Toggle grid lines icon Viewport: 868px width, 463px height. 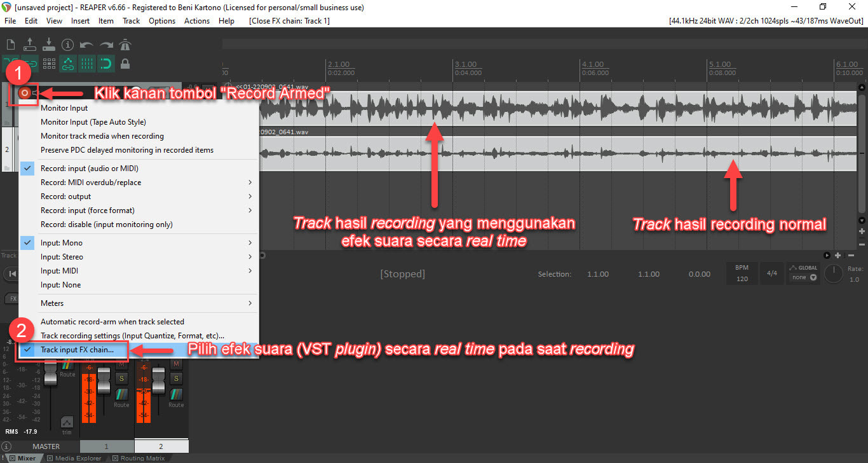pyautogui.click(x=87, y=64)
